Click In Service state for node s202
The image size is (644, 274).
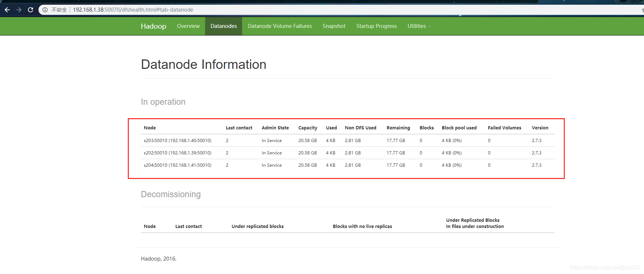272,153
